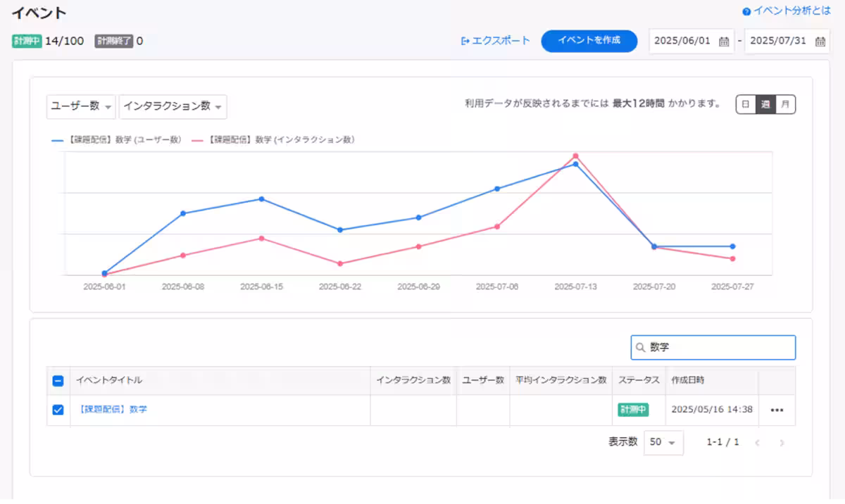Click the select-all checkbox in the table header

pyautogui.click(x=58, y=380)
